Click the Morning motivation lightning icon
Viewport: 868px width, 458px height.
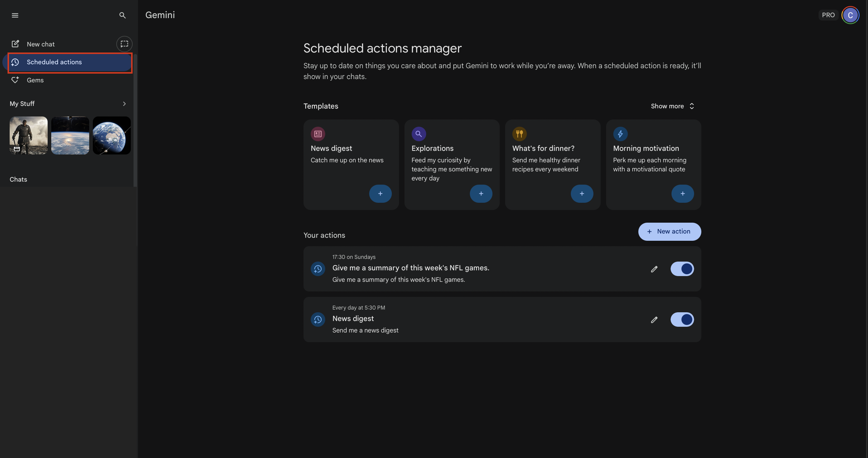pyautogui.click(x=621, y=134)
